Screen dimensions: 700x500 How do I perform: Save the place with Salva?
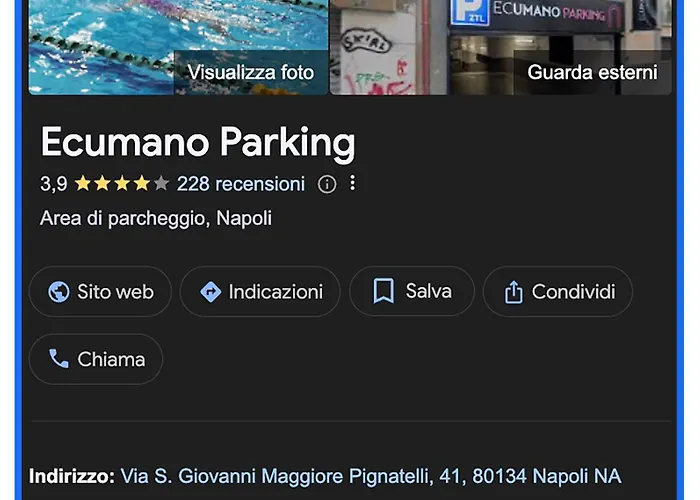[x=412, y=292]
